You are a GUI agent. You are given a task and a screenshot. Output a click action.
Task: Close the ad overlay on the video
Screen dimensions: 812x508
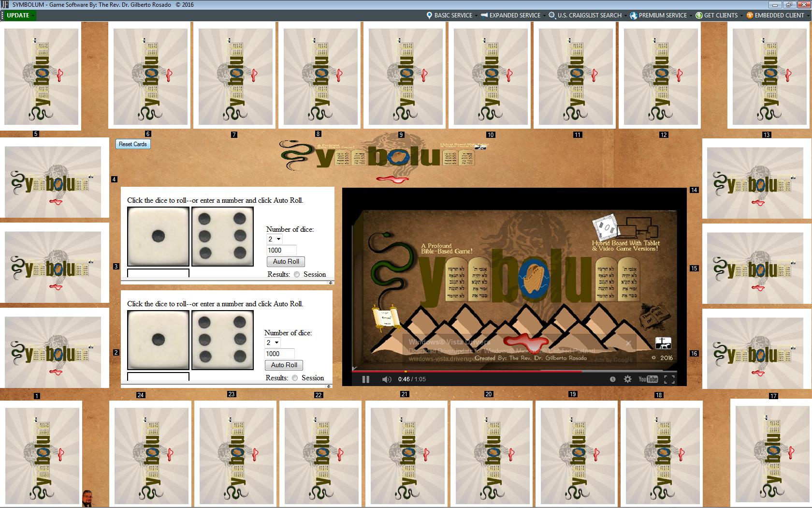(628, 343)
